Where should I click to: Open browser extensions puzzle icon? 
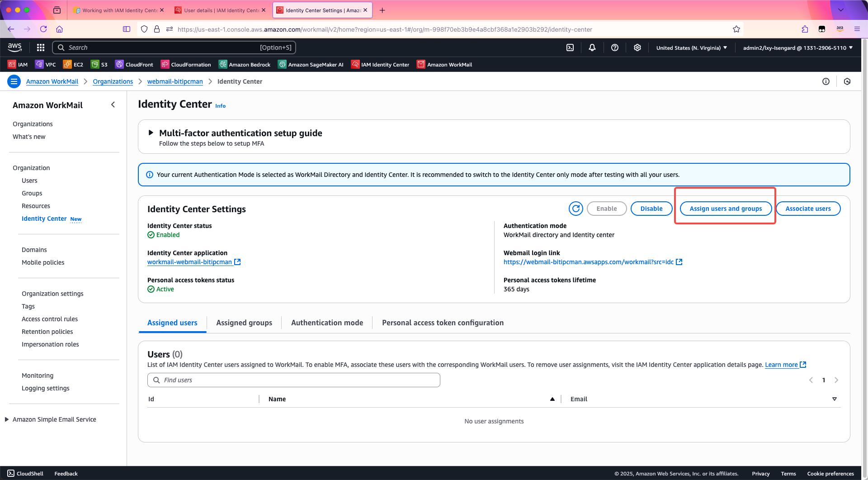point(805,29)
